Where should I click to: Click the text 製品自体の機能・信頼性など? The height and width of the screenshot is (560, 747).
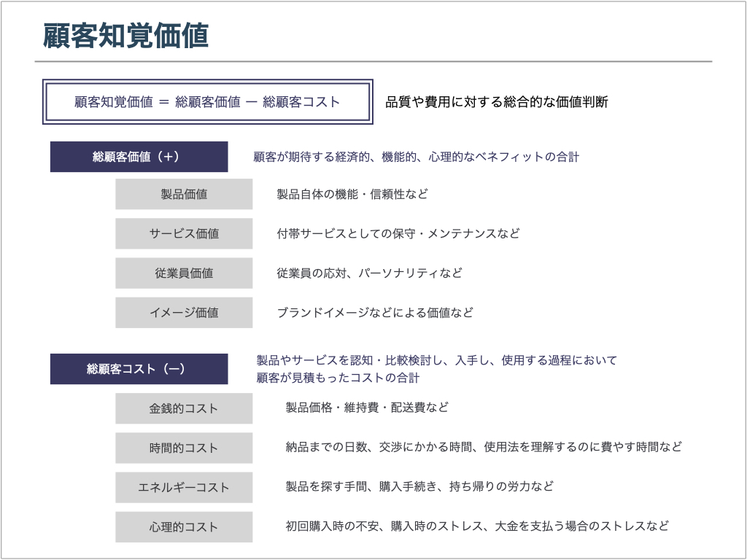point(352,194)
